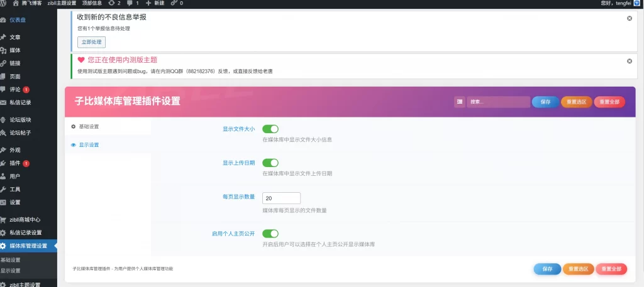
Task: Click the bottom 重置全部 button
Action: click(x=611, y=269)
